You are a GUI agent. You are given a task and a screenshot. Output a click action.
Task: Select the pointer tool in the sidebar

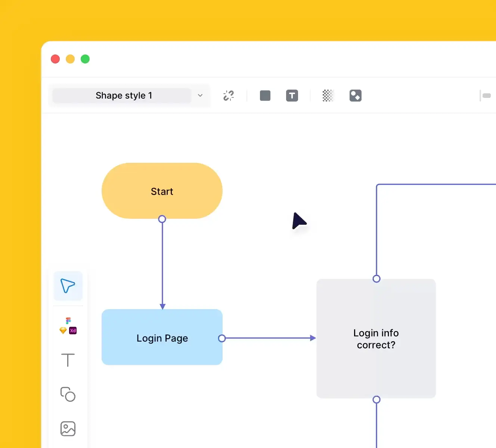68,286
